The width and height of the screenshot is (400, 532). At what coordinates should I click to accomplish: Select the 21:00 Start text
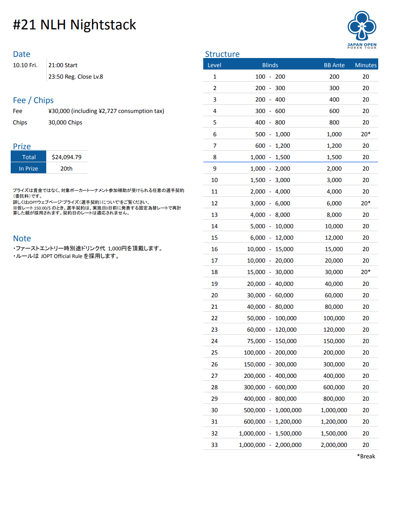pos(63,65)
